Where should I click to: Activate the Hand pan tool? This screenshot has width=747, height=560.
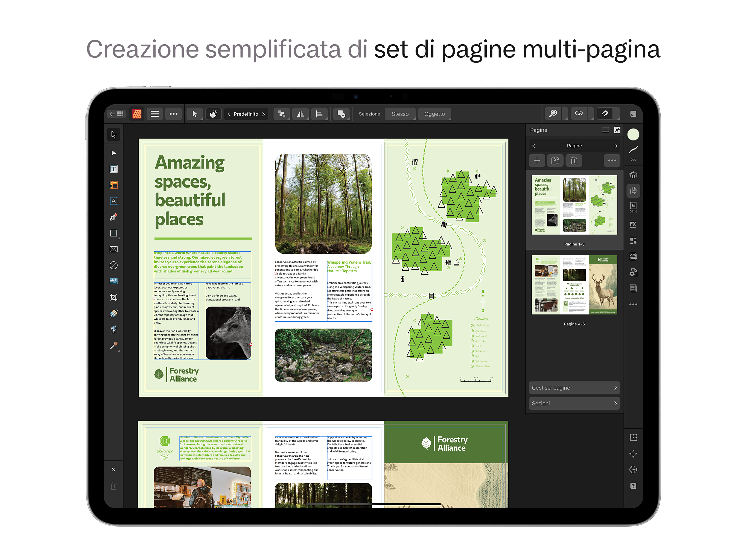pyautogui.click(x=214, y=114)
